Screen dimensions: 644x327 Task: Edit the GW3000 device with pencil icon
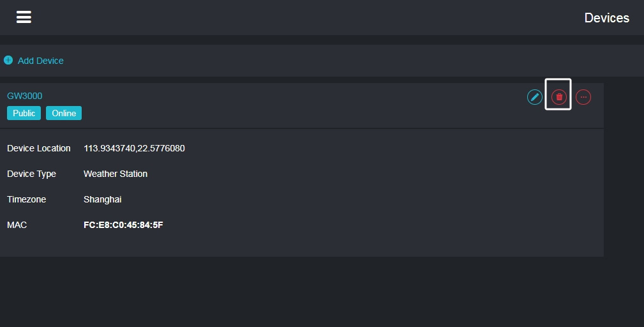(535, 97)
